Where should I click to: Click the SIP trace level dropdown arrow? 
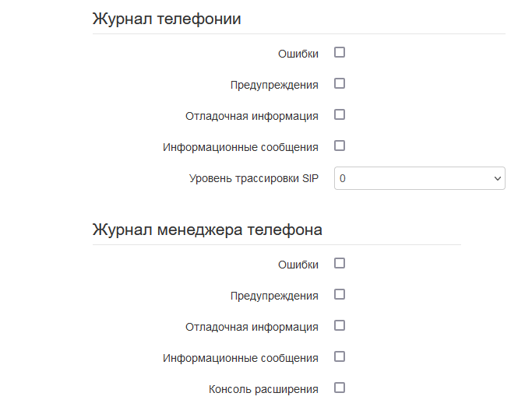498,178
